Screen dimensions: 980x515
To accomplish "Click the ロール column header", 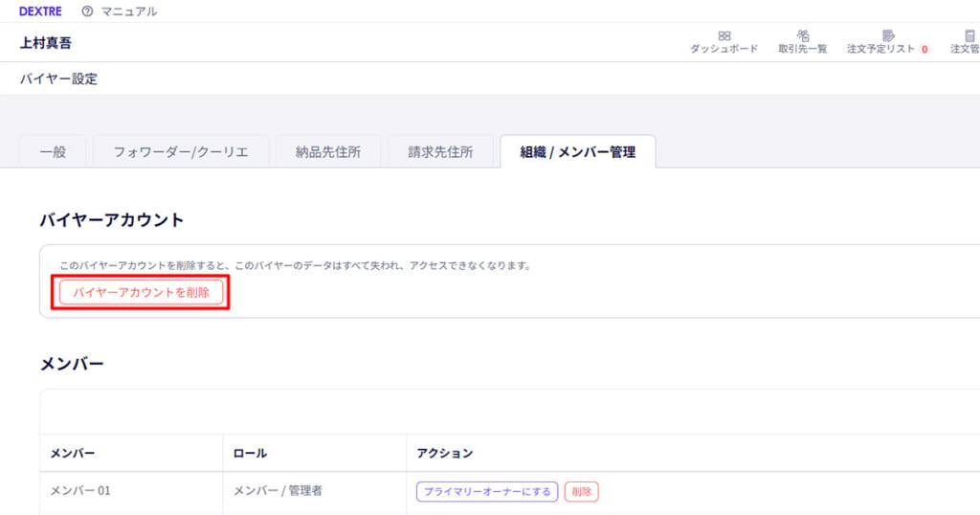I will tap(314, 453).
